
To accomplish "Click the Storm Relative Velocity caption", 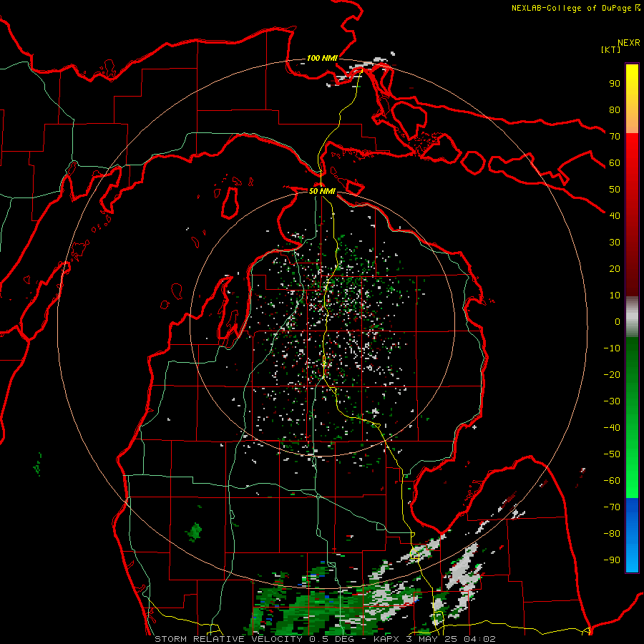I will pyautogui.click(x=325, y=639).
